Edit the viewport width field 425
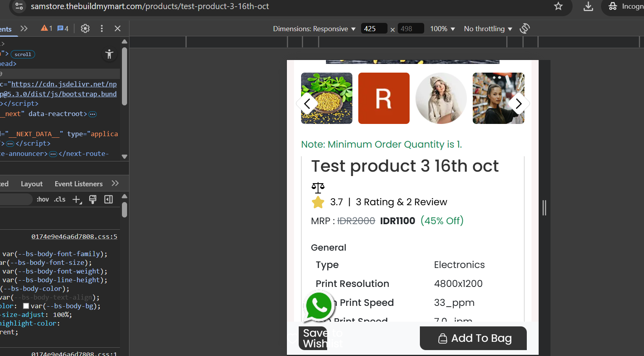The height and width of the screenshot is (356, 644). (x=373, y=29)
